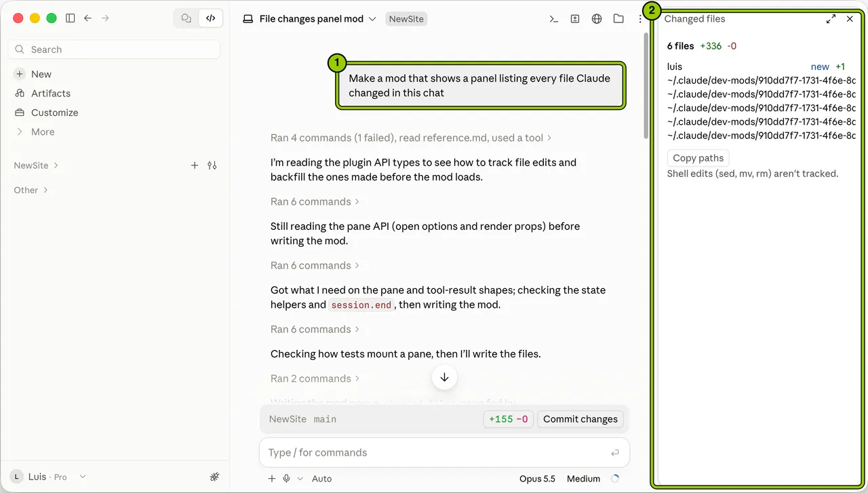Image resolution: width=868 pixels, height=493 pixels.
Task: Expand the NewSite project group
Action: (36, 165)
